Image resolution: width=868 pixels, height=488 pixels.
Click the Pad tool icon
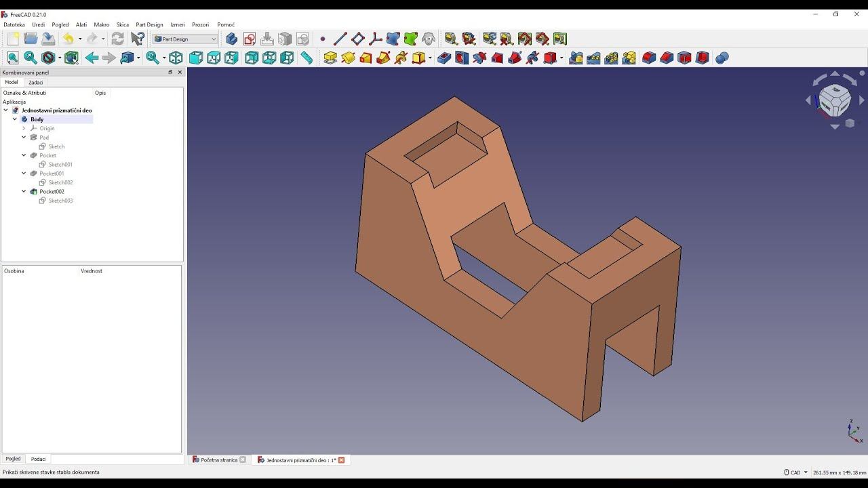[x=330, y=58]
